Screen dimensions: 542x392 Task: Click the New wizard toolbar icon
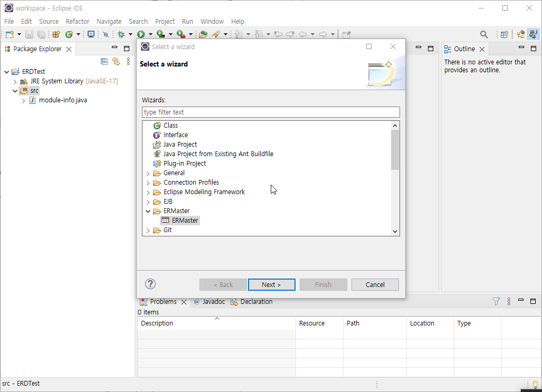9,34
